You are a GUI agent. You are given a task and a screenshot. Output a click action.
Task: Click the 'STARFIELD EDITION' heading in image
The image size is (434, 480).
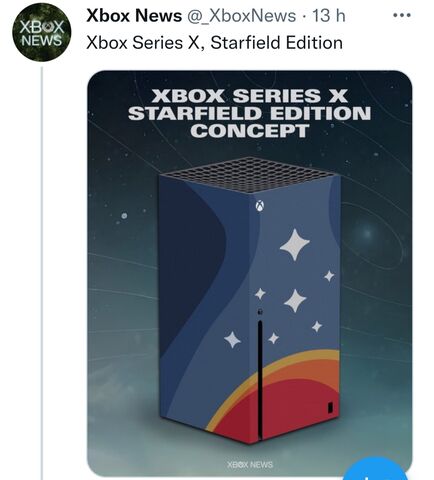[x=249, y=113]
